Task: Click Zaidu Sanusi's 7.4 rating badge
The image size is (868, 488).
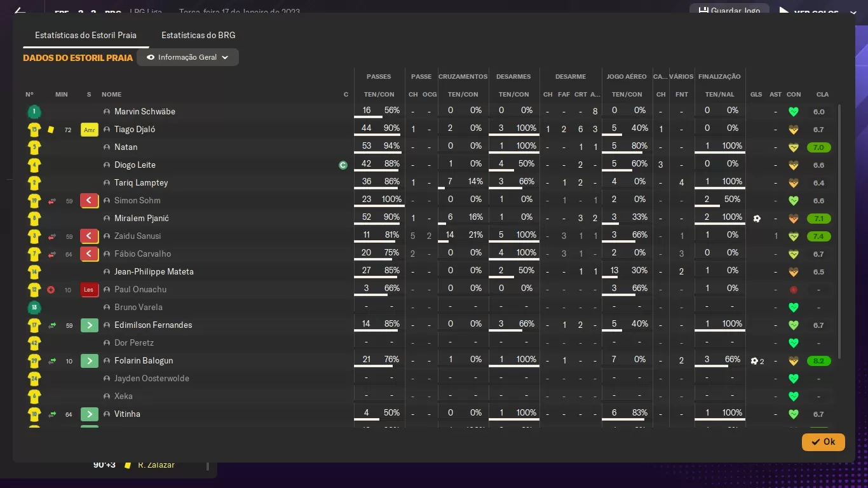Action: [818, 236]
